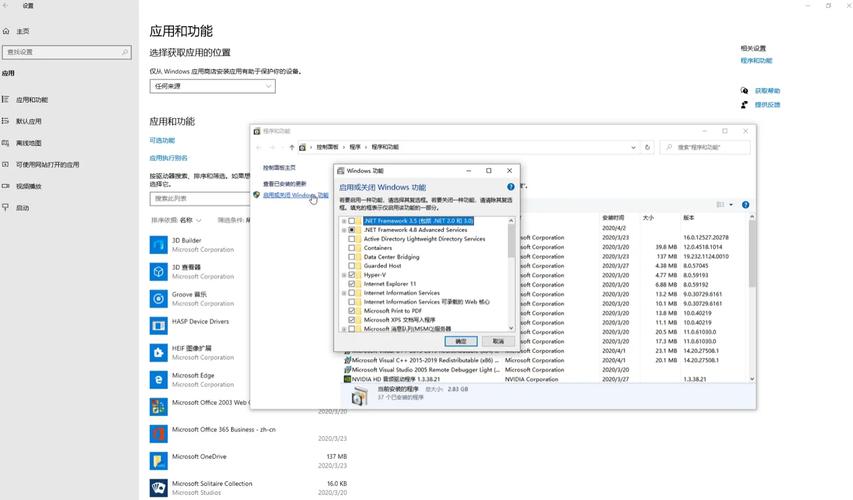Click the back arrow in Settings title bar
This screenshot has width=853, height=500.
click(6, 5)
